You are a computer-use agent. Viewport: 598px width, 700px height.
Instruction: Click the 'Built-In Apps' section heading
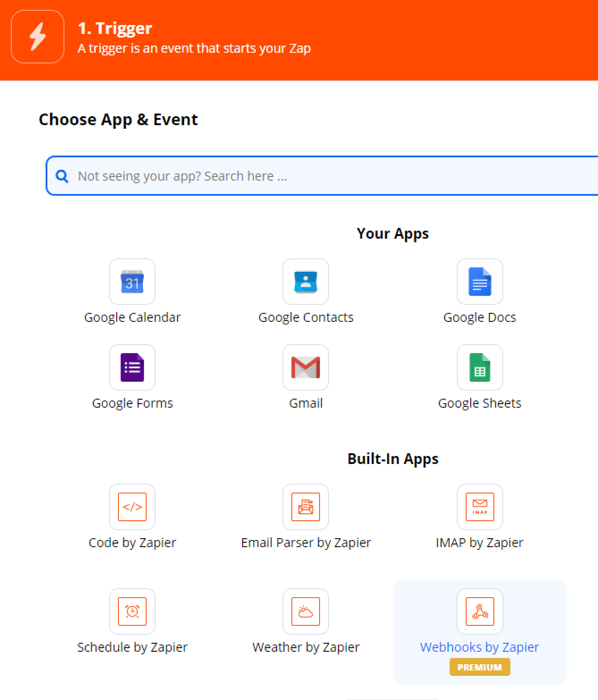coord(393,459)
